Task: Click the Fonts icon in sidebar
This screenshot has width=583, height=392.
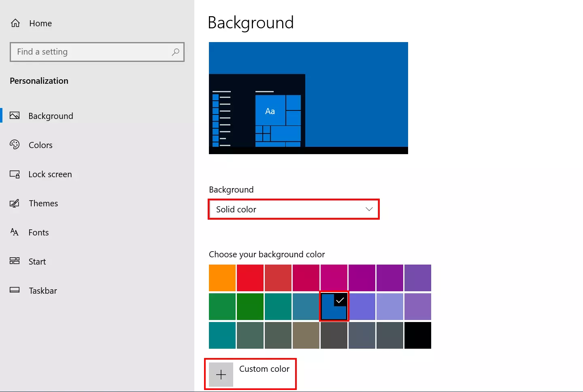Action: click(15, 232)
